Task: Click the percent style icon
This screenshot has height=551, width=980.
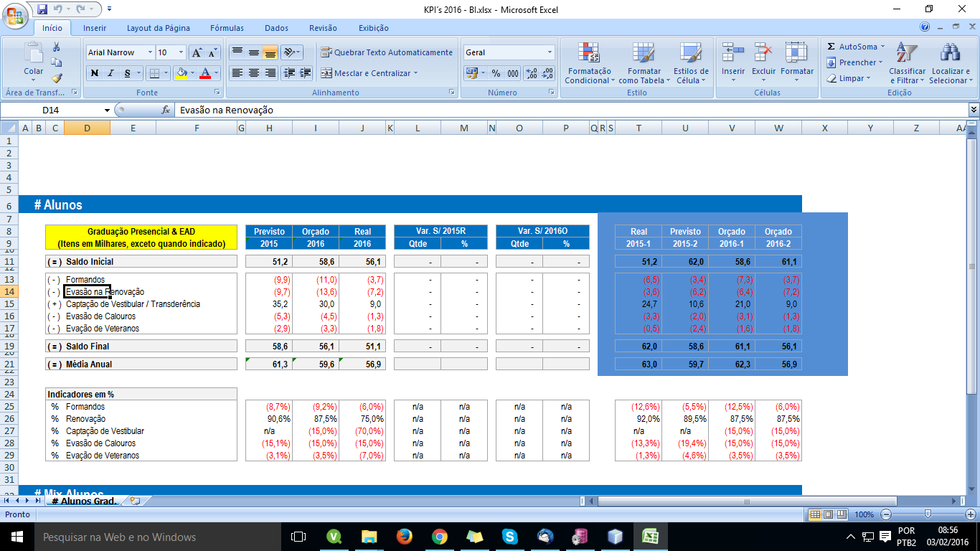Action: click(496, 73)
